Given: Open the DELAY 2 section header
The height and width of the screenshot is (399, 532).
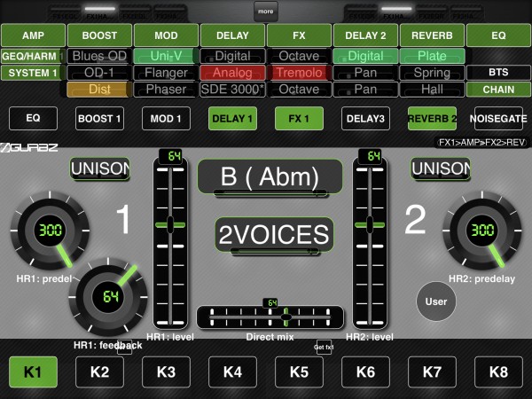Looking at the screenshot, I should pyautogui.click(x=365, y=35).
